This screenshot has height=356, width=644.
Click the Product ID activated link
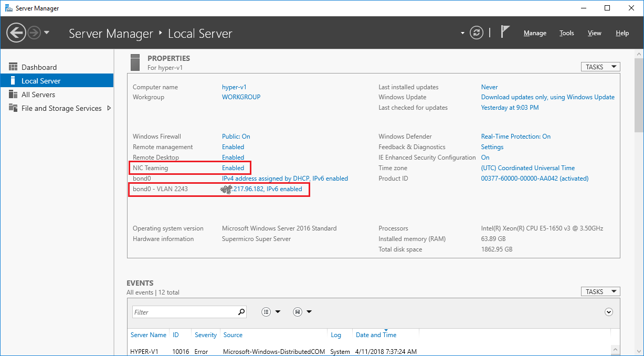535,179
